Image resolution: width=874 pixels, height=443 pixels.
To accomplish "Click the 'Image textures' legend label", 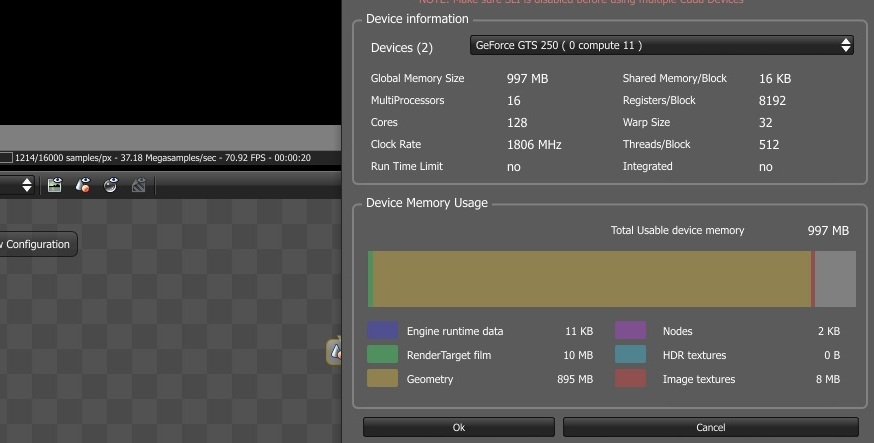I will (x=699, y=379).
